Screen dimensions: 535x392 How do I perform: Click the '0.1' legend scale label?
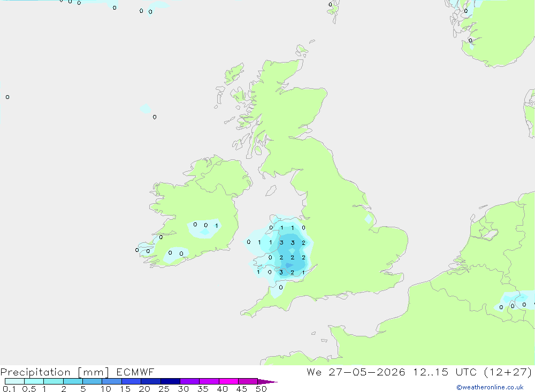[9, 389]
